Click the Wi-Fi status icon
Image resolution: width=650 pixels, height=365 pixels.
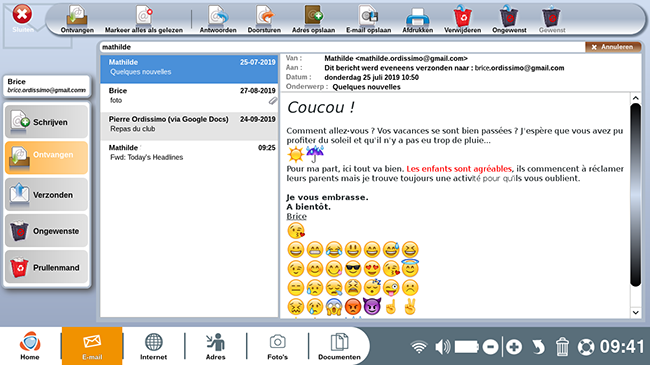click(x=419, y=347)
